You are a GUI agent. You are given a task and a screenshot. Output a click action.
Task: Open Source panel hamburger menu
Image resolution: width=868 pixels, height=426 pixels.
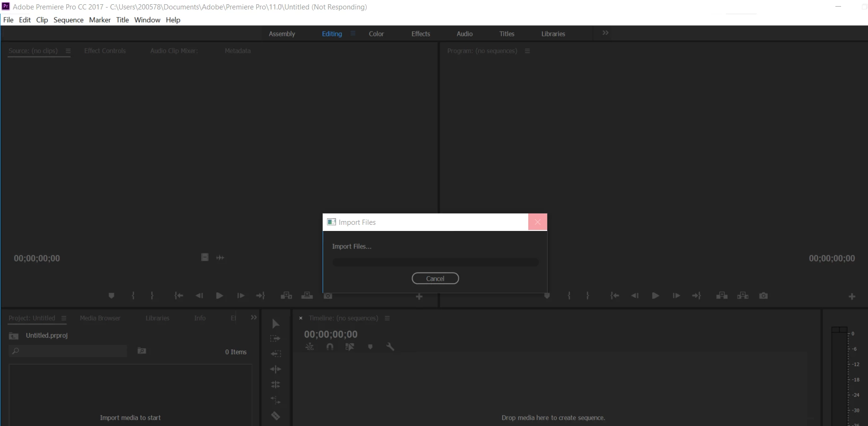pyautogui.click(x=68, y=51)
